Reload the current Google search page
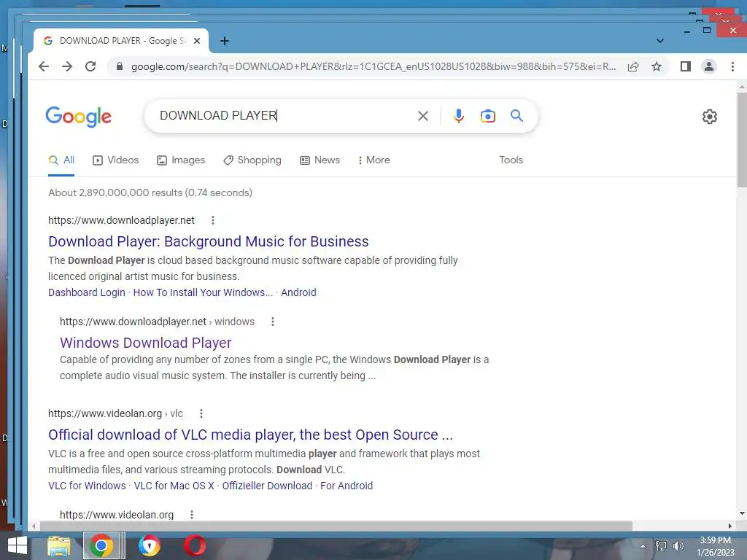 click(90, 66)
